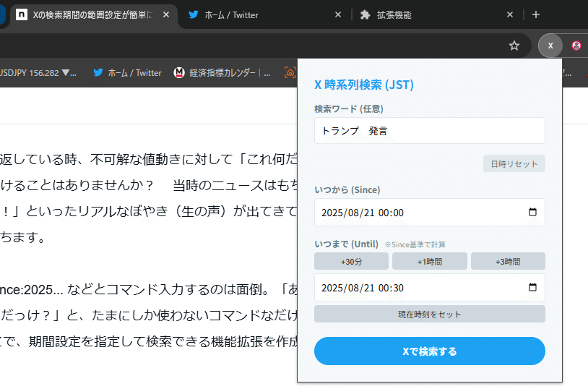Switch to the ホーム / Twitter tab
This screenshot has width=588, height=389.
click(x=264, y=14)
